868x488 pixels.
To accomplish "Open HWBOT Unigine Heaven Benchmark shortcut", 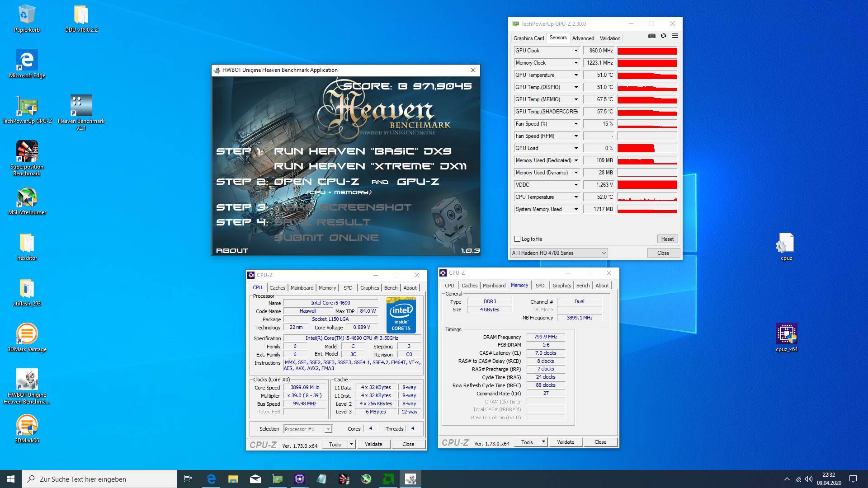I will coord(27,386).
